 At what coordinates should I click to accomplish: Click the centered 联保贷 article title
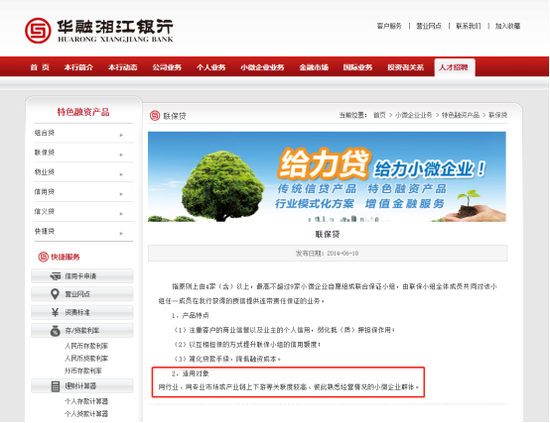point(327,234)
